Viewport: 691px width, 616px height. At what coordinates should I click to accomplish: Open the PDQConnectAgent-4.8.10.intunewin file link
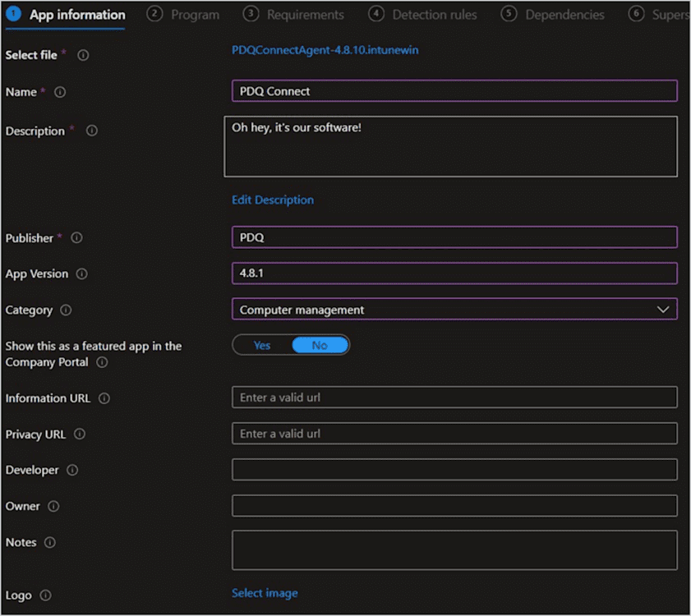coord(325,50)
